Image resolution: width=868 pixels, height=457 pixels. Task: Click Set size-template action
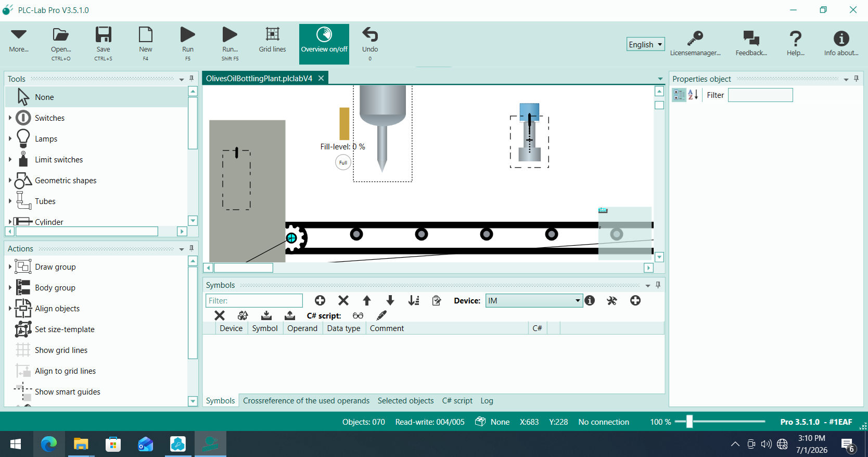coord(65,329)
